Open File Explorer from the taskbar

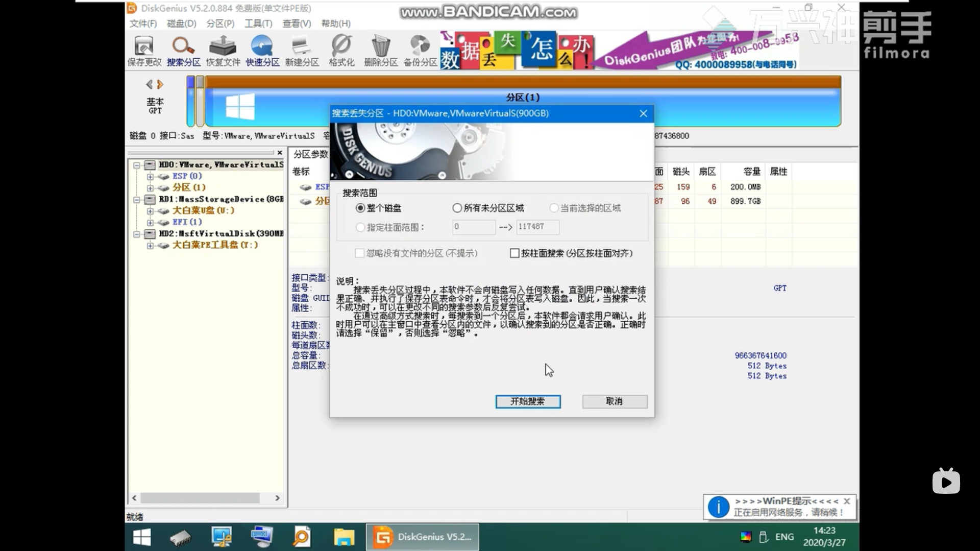(x=344, y=537)
